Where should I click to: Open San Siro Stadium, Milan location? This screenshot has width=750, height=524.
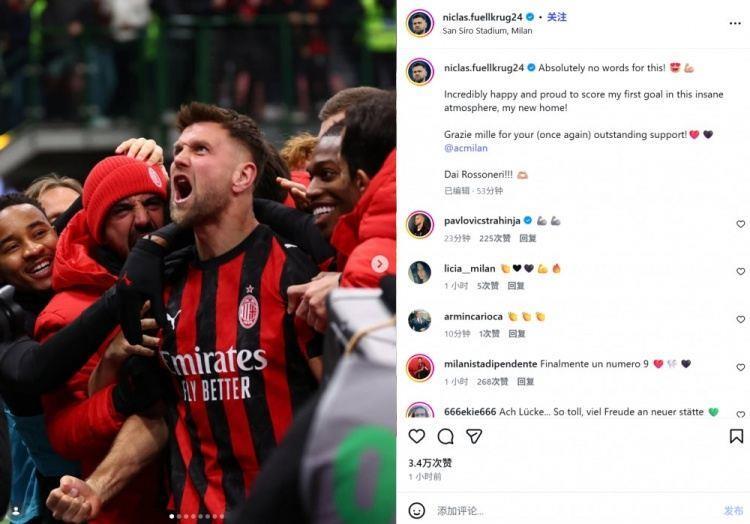[487, 31]
